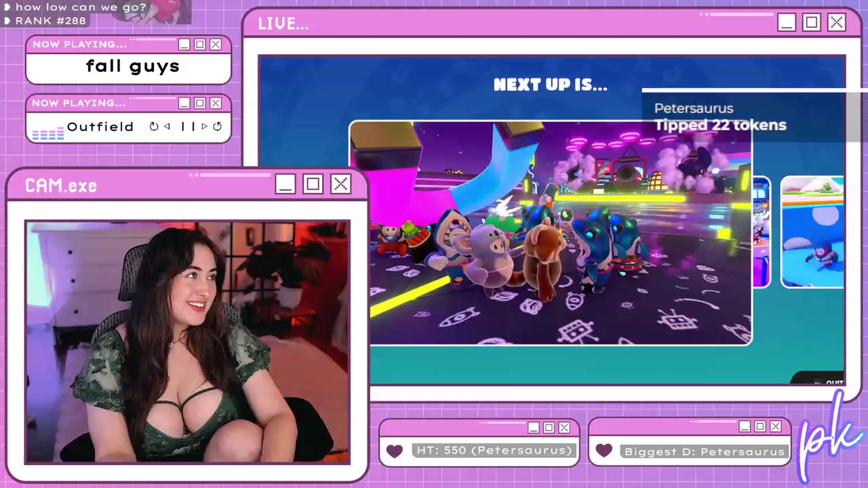Minimize the LIVE... window
The width and height of the screenshot is (868, 488).
click(787, 22)
